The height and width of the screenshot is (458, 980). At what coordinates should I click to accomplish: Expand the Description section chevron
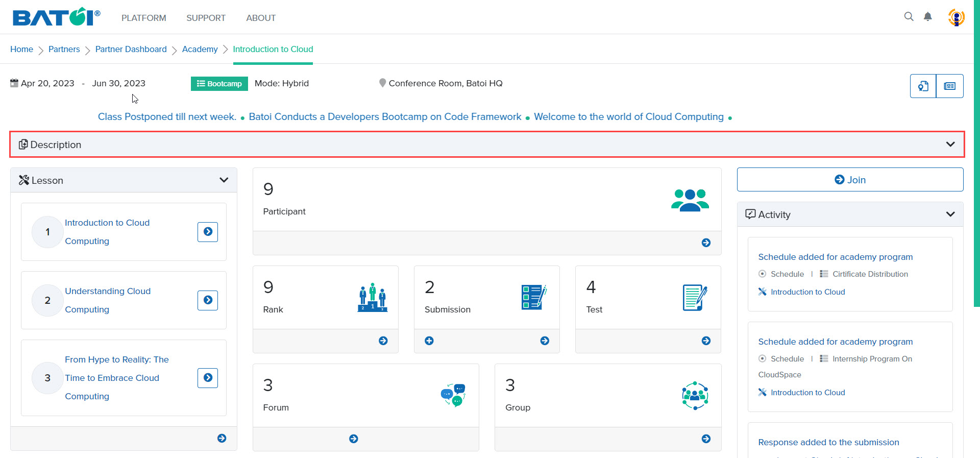[950, 144]
